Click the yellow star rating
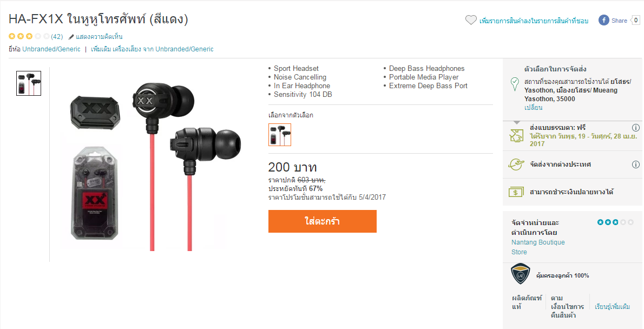644x329 pixels. (x=29, y=36)
